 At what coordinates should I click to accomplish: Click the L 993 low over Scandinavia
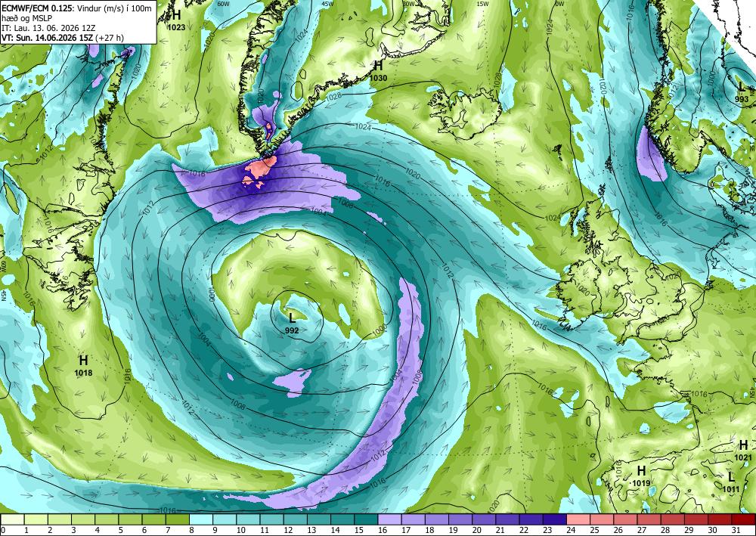pyautogui.click(x=742, y=92)
